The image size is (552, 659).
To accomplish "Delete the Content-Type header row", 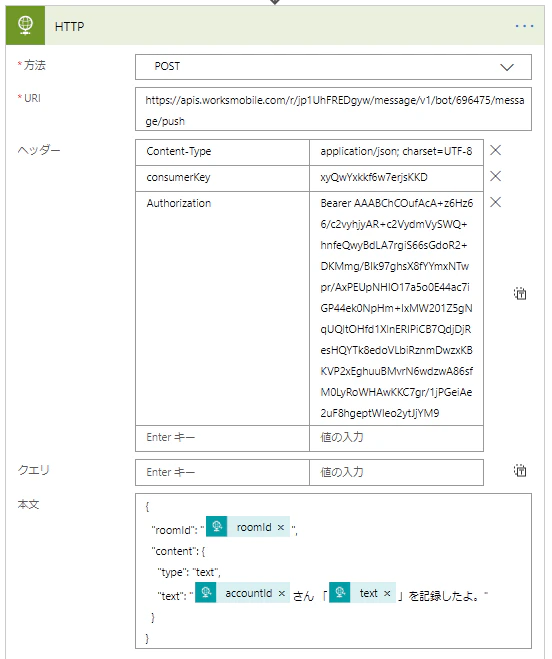I will point(496,150).
